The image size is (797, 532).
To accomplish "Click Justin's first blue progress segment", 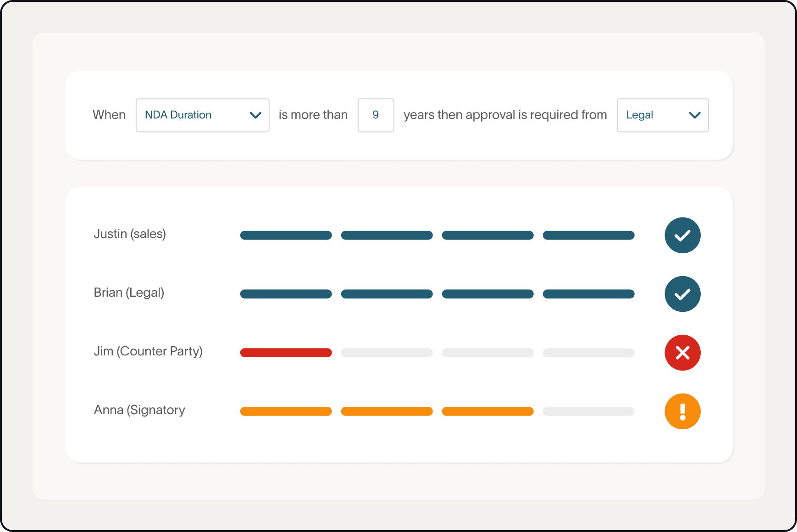I will tap(286, 235).
